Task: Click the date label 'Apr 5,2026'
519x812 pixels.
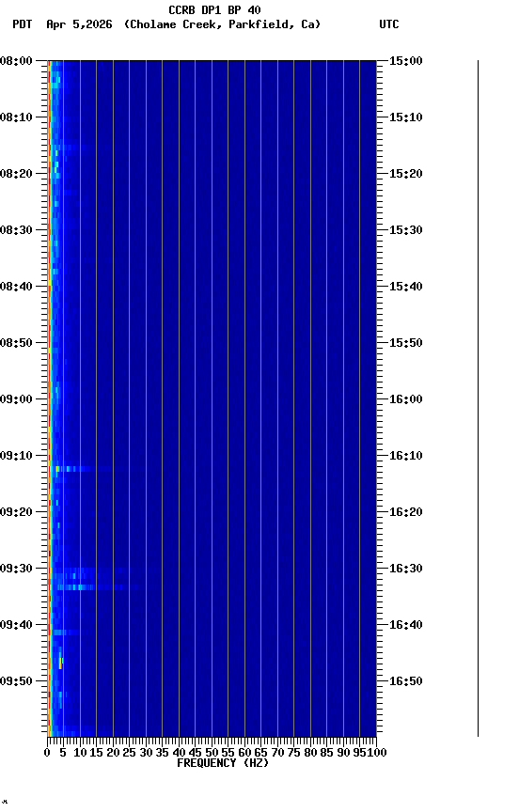Action: pos(79,24)
